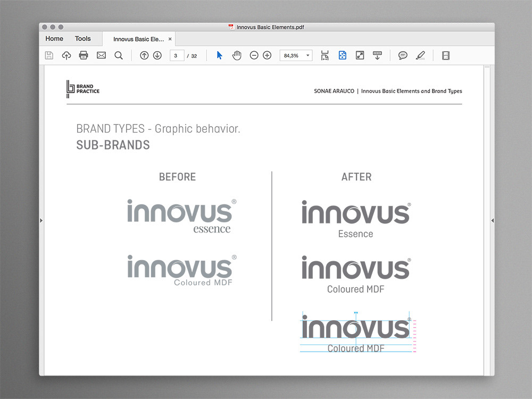Expand the left navigation pane arrow

click(x=41, y=221)
